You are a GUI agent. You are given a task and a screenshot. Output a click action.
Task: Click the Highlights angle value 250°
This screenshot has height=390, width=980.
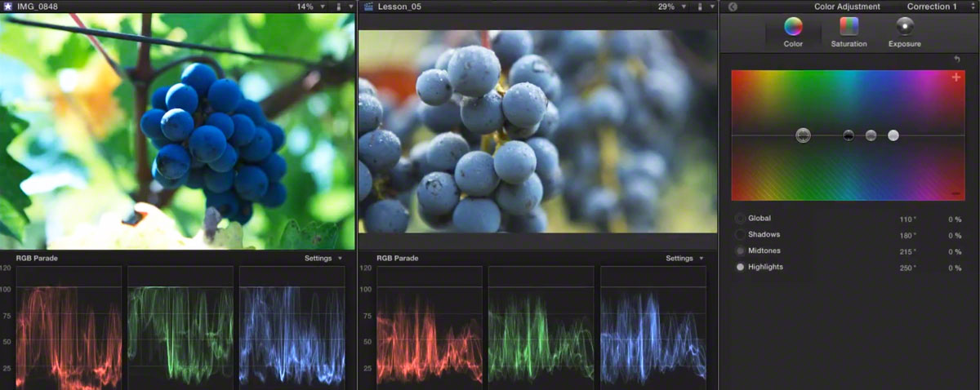point(907,268)
